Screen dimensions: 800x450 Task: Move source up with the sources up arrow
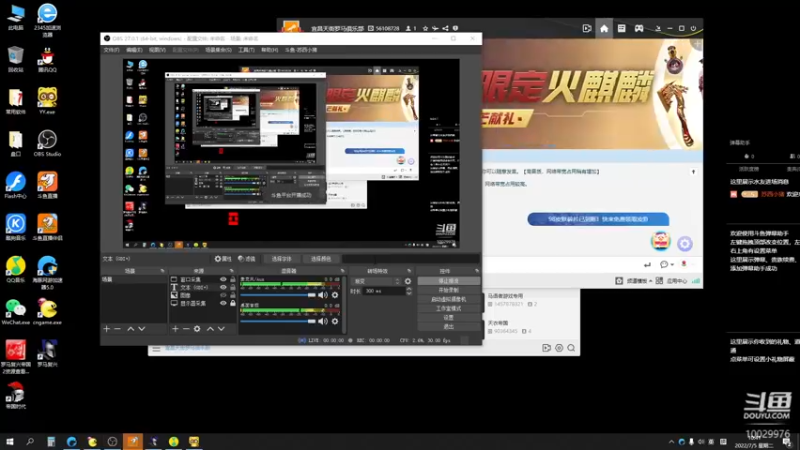[x=210, y=329]
